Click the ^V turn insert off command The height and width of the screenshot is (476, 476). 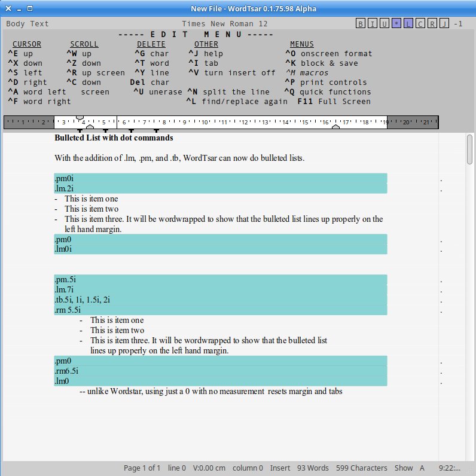click(x=232, y=73)
